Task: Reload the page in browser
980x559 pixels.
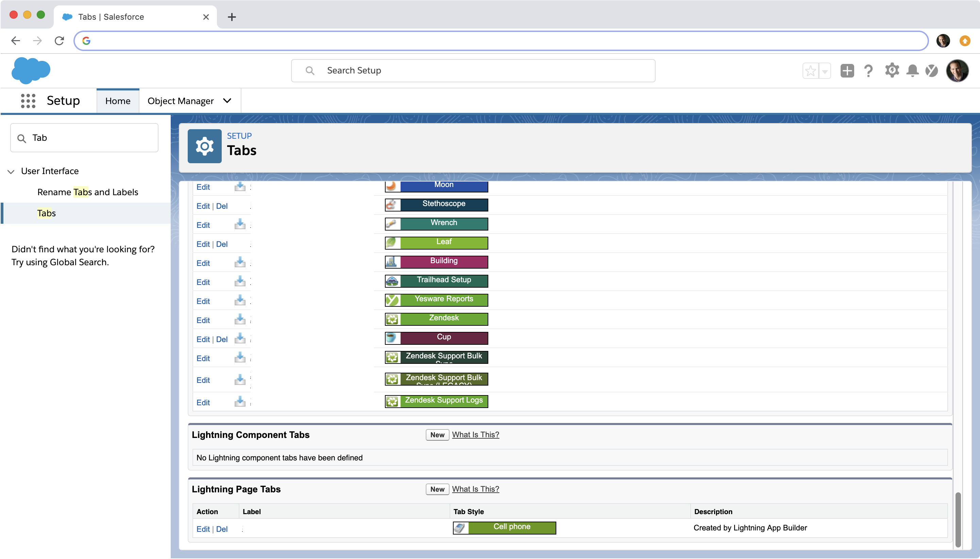Action: [59, 41]
